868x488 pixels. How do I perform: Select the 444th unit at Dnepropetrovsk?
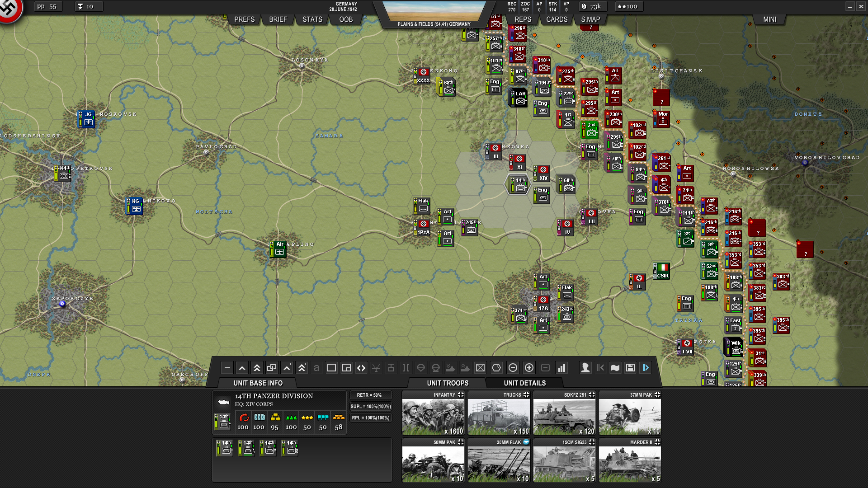pos(63,173)
